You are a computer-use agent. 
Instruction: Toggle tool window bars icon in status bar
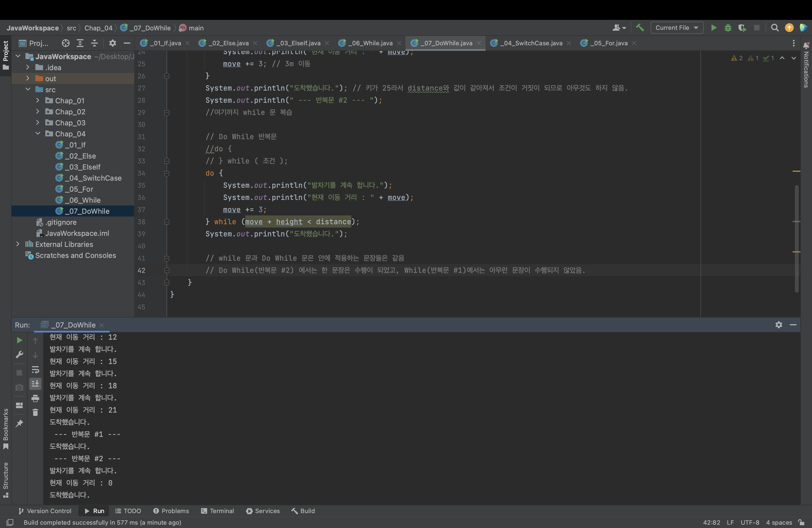(x=10, y=522)
